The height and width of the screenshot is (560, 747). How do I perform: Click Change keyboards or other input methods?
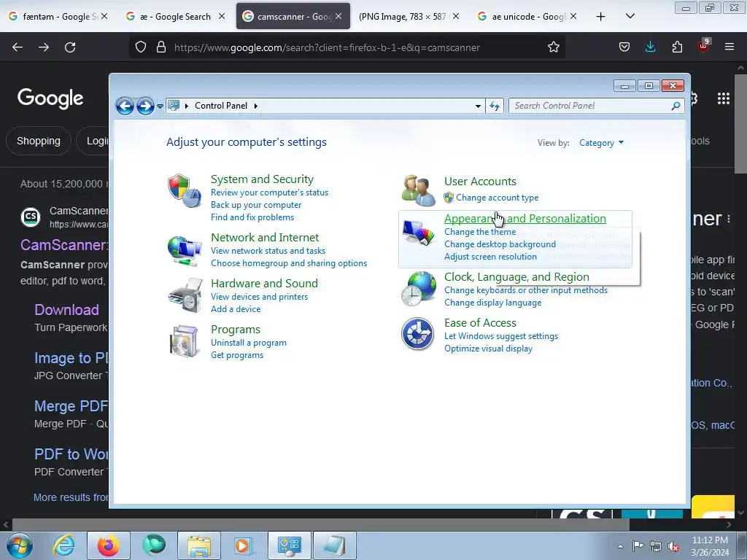(526, 290)
